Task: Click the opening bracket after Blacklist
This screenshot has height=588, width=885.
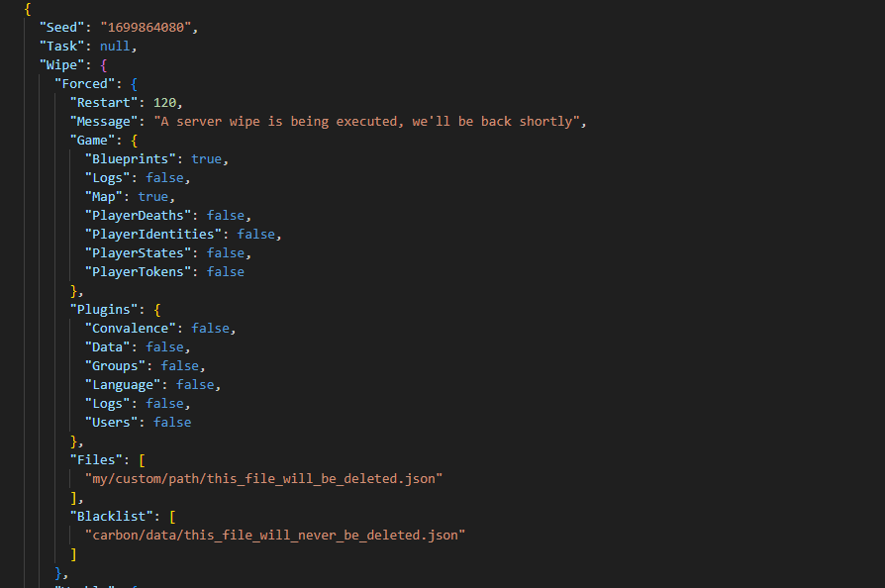Action: click(172, 517)
